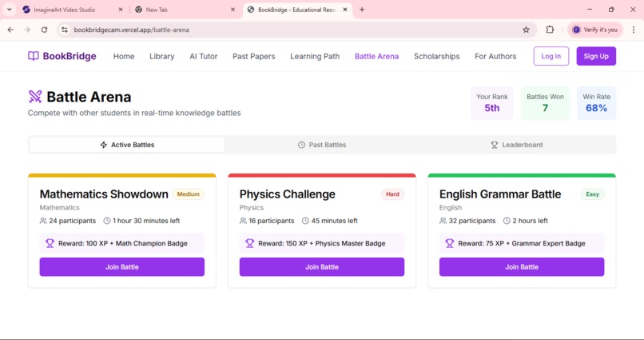Open For Authors page

click(x=495, y=56)
